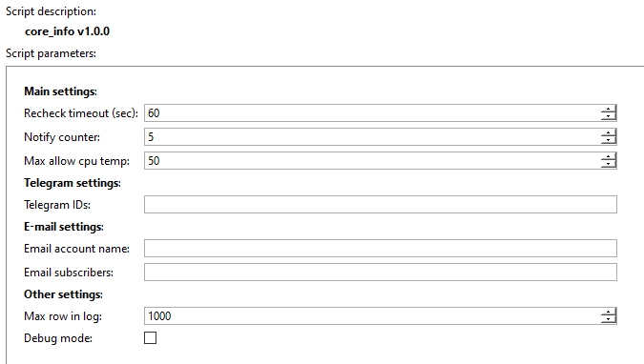The width and height of the screenshot is (644, 364).
Task: Click the core_info v1.0.0 description text
Action: point(68,31)
